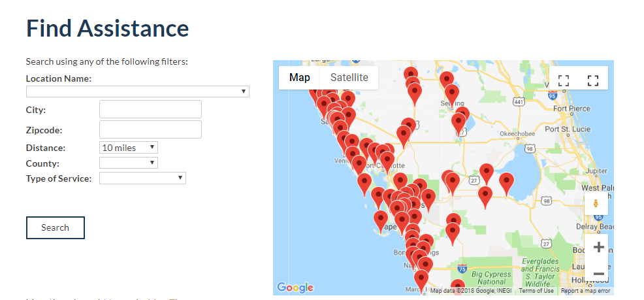Click the Find Assistance page heading
The image size is (644, 300).
[107, 29]
